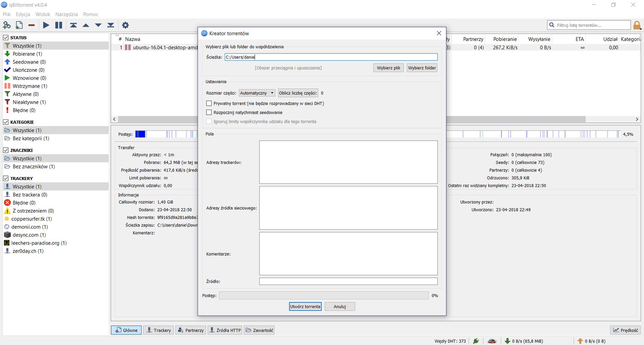
Task: Click the Filtruj listę torrentów search box
Action: 589,25
